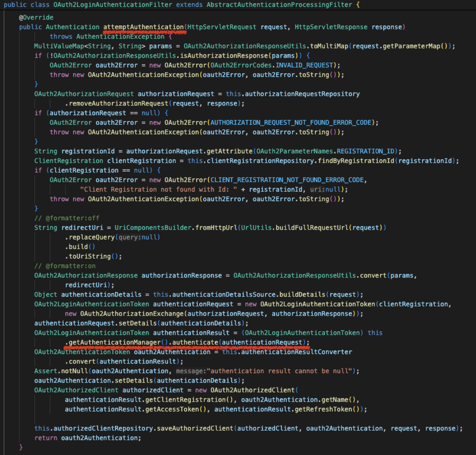Click the attemptAuthentication method name
The height and width of the screenshot is (455, 476).
tap(143, 27)
